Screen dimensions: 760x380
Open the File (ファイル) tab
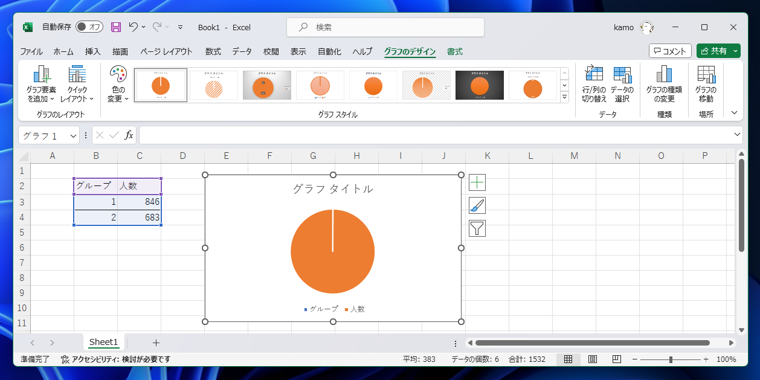coord(31,52)
